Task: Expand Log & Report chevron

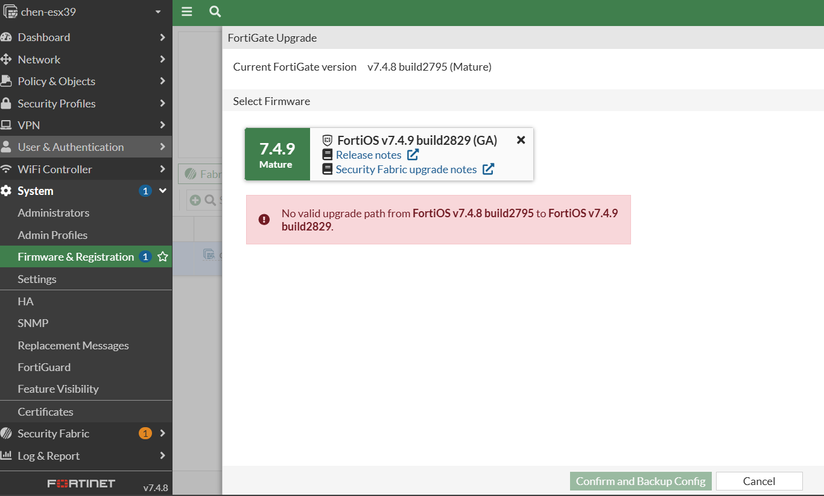Action: (x=162, y=456)
